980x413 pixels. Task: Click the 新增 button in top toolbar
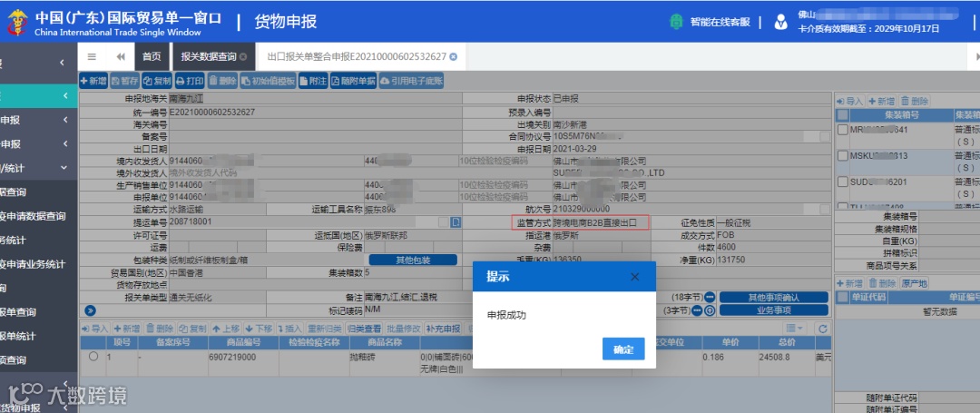point(93,81)
